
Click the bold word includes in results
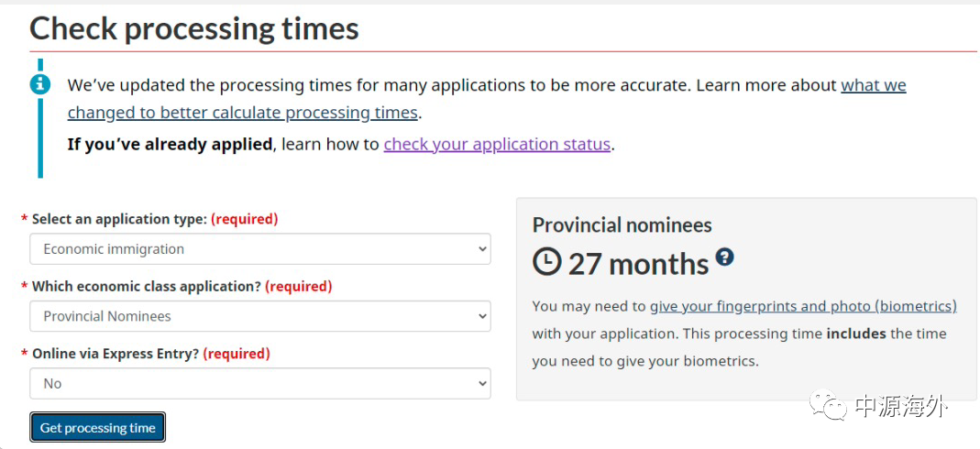coord(856,334)
